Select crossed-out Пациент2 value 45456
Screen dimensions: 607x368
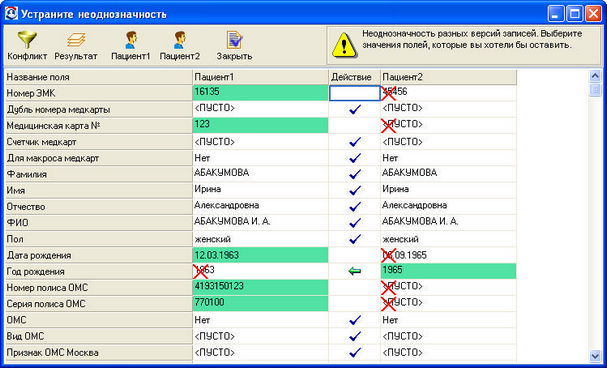tap(448, 93)
